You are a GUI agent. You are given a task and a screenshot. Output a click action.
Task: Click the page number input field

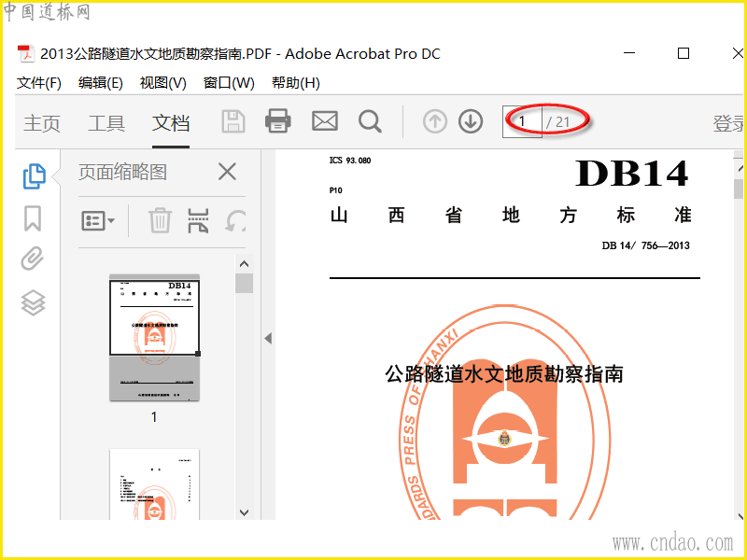pyautogui.click(x=522, y=121)
